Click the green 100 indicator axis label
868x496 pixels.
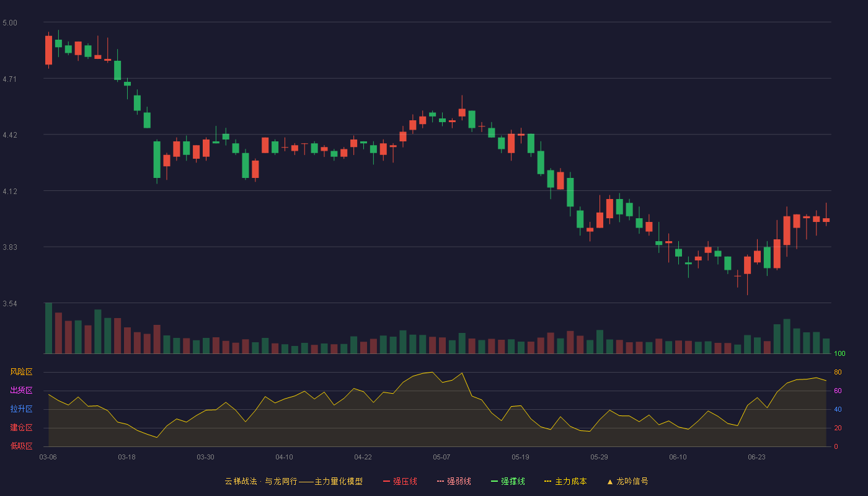coord(839,354)
